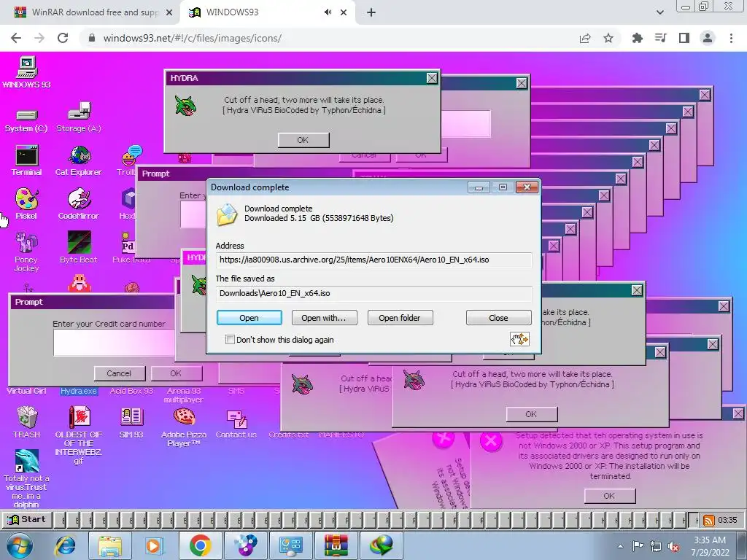The width and height of the screenshot is (747, 560).
Task: Share this page via the share icon
Action: click(585, 38)
